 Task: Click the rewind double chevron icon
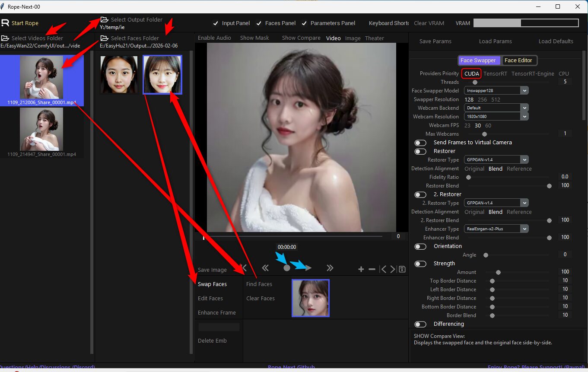click(x=265, y=268)
